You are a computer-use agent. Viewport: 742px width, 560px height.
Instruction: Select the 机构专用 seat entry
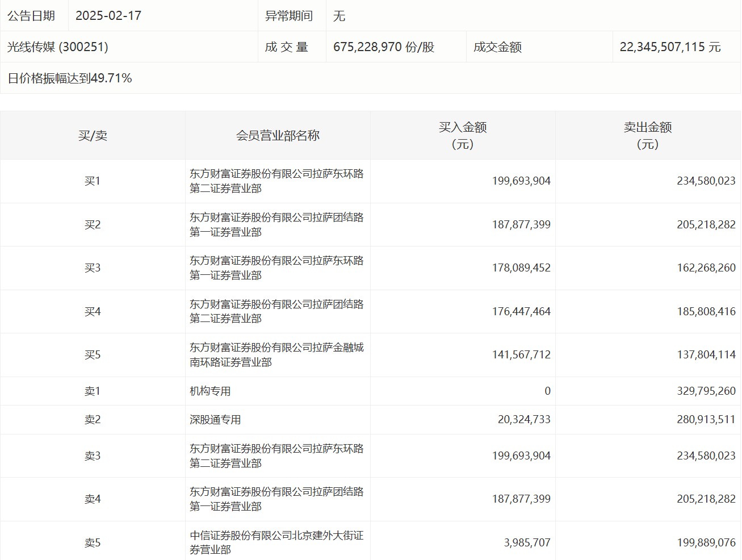210,391
